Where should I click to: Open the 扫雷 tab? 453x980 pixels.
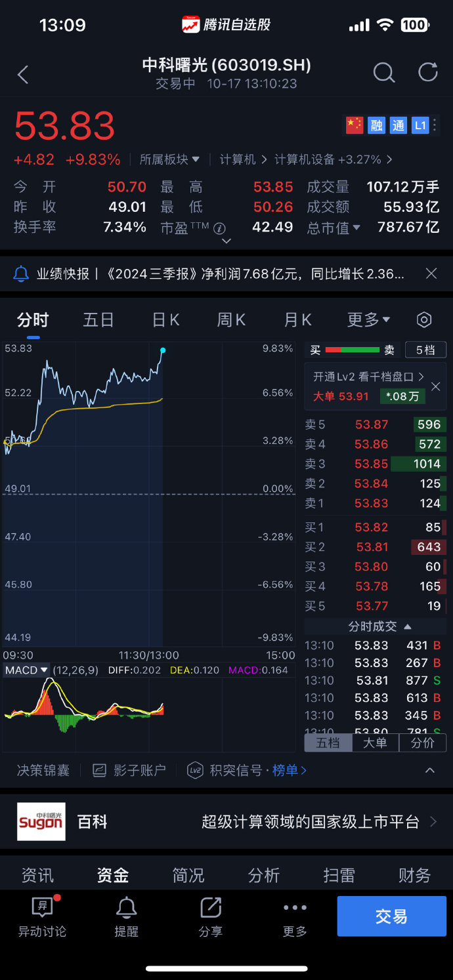pos(339,875)
